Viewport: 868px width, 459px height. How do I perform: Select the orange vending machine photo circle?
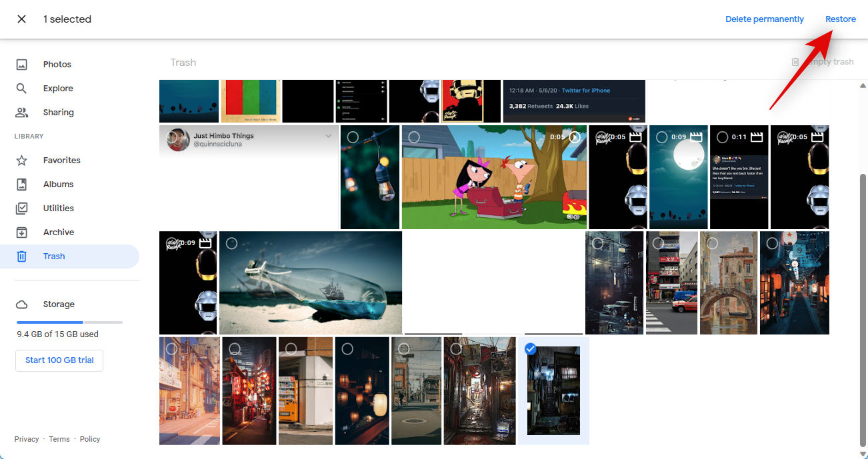(291, 348)
